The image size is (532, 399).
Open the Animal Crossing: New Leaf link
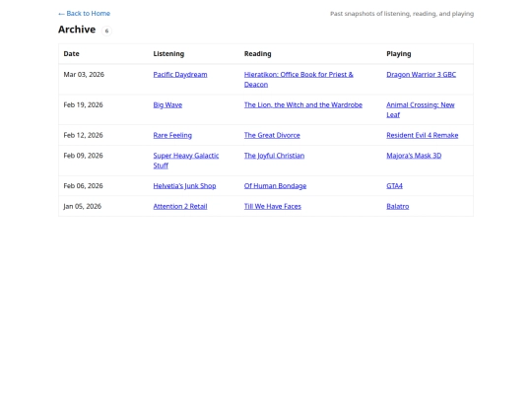421,110
